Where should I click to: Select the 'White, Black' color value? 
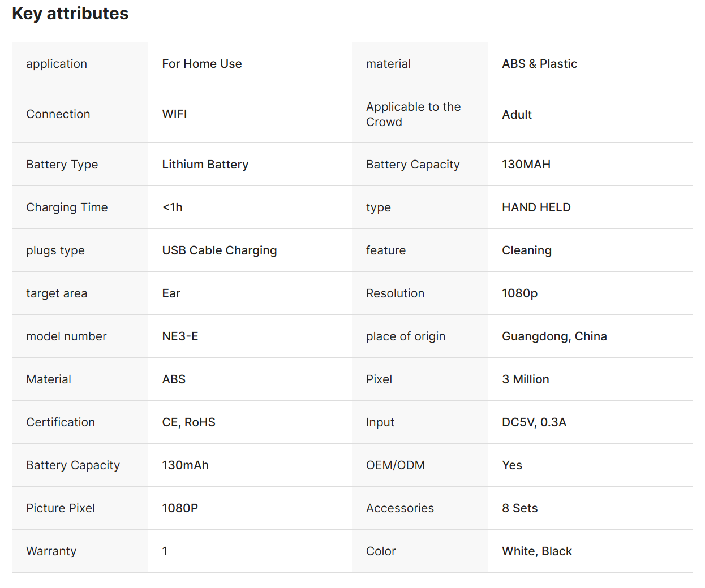point(537,551)
